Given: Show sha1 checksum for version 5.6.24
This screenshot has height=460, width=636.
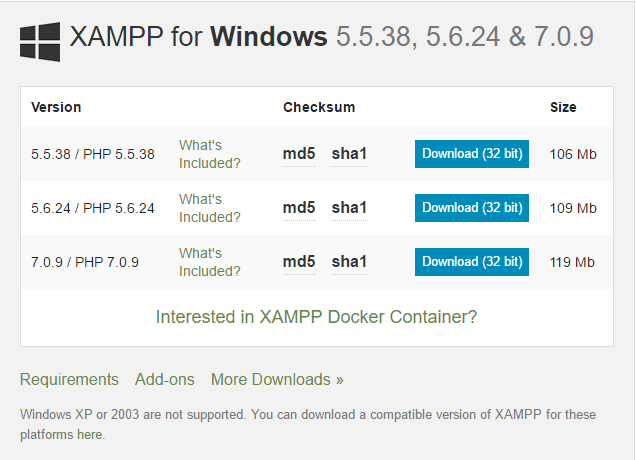Looking at the screenshot, I should pyautogui.click(x=349, y=208).
